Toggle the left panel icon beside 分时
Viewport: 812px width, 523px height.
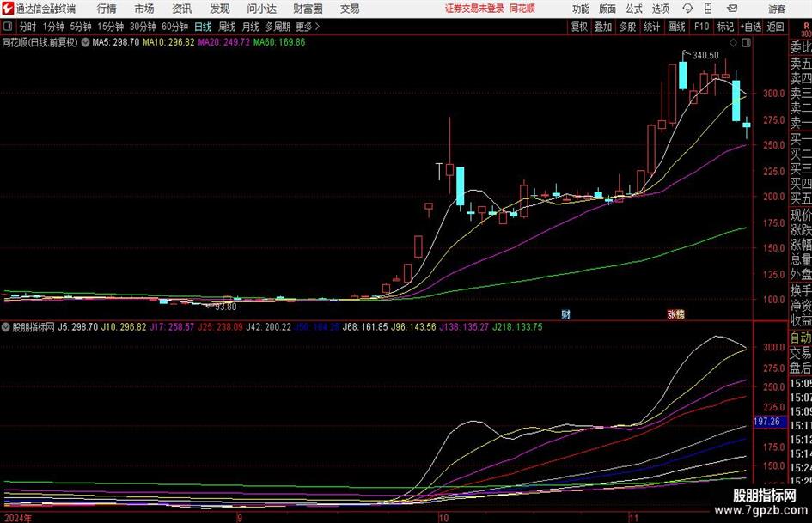tap(7, 27)
